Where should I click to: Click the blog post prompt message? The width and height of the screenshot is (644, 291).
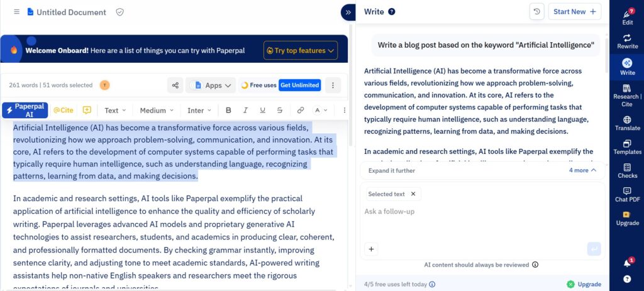tap(486, 45)
